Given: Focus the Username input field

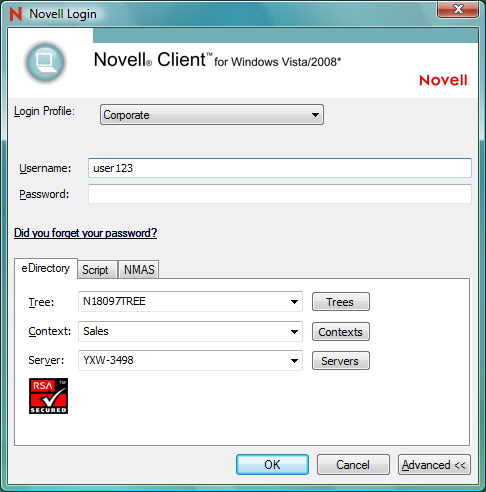Looking at the screenshot, I should (x=280, y=168).
